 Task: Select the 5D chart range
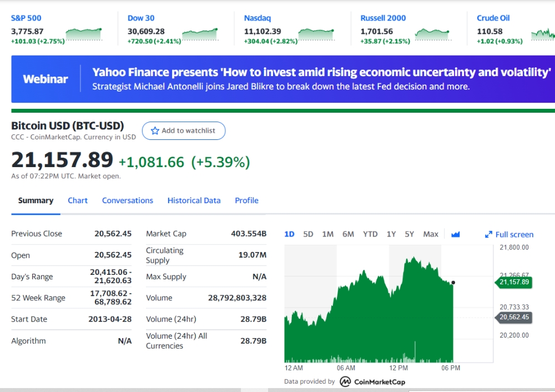(308, 234)
